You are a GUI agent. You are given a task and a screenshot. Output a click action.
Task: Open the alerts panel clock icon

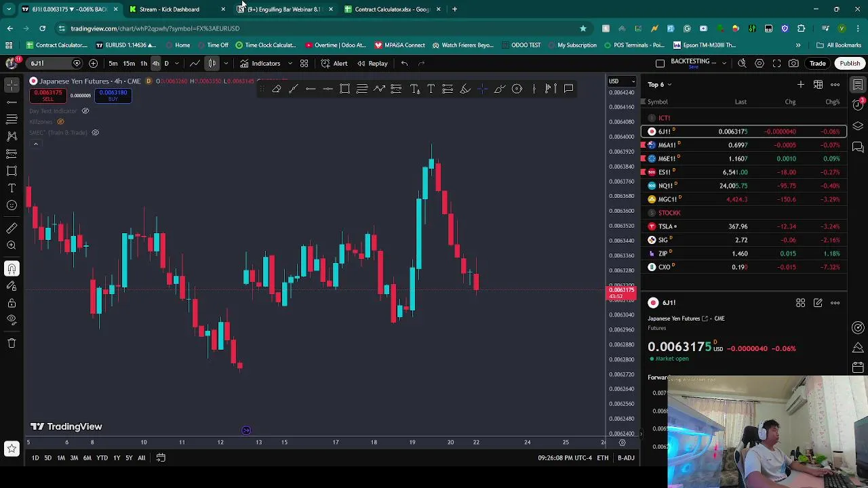(x=858, y=105)
